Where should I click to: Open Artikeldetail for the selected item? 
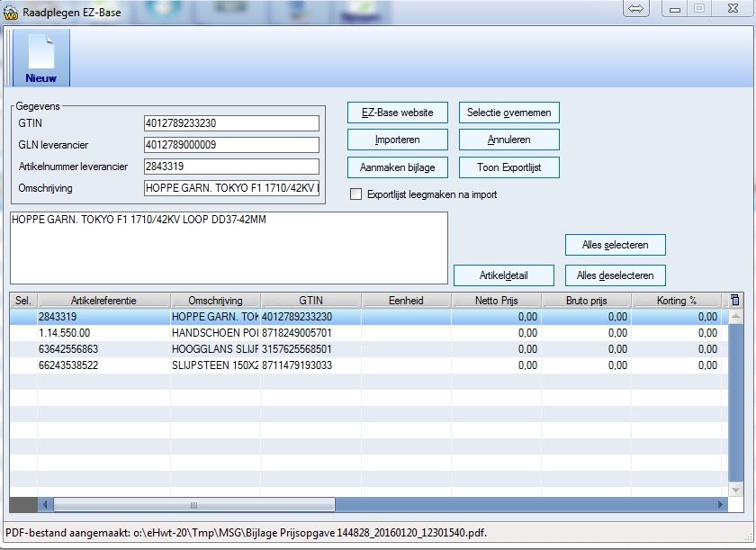tap(503, 275)
